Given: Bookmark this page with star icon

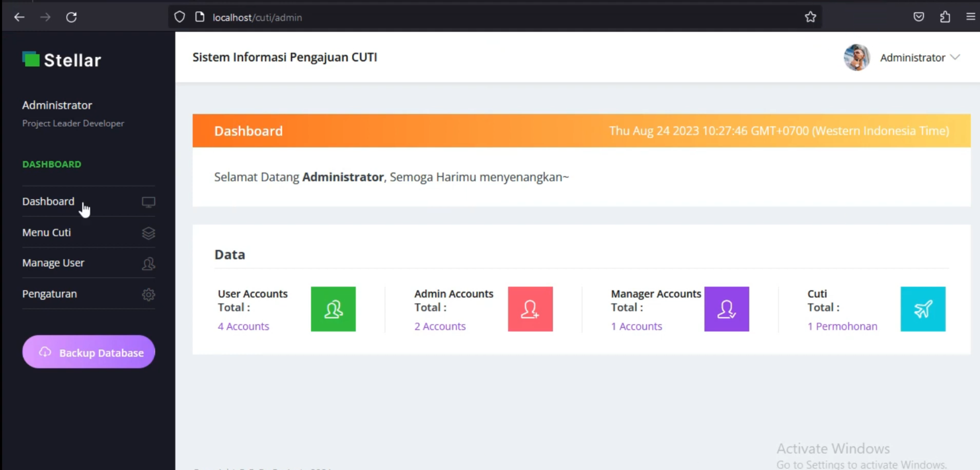Looking at the screenshot, I should (810, 17).
